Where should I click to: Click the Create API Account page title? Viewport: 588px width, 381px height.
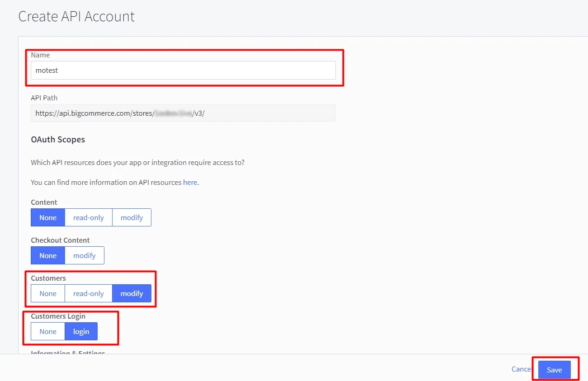pyautogui.click(x=76, y=16)
